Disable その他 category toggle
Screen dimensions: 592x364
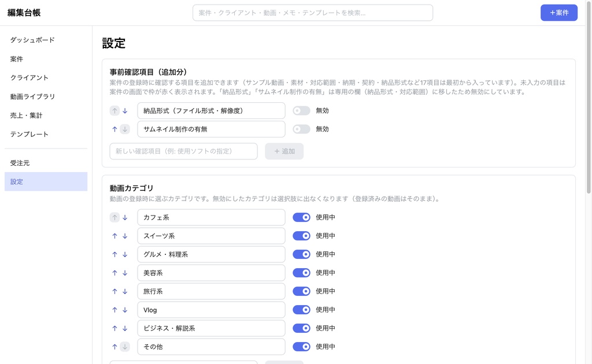point(301,347)
